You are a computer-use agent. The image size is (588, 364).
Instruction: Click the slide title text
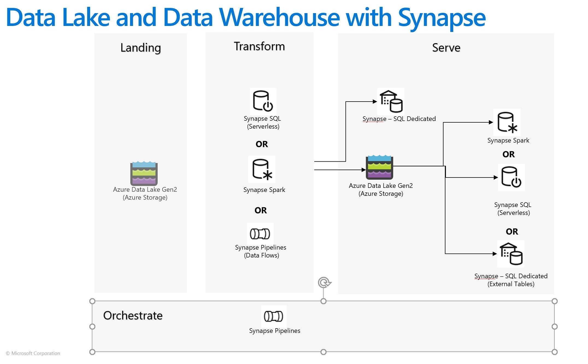(x=245, y=17)
